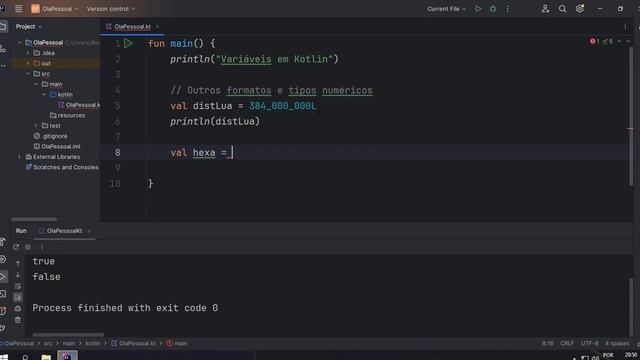Open the Structure tool window icon
This screenshot has height=360, width=640.
point(3,49)
